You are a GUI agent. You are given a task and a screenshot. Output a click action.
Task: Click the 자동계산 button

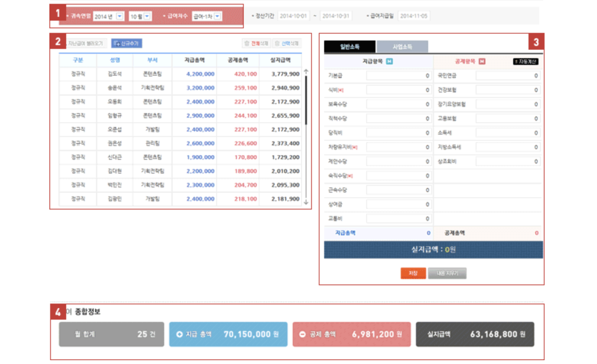tap(526, 62)
